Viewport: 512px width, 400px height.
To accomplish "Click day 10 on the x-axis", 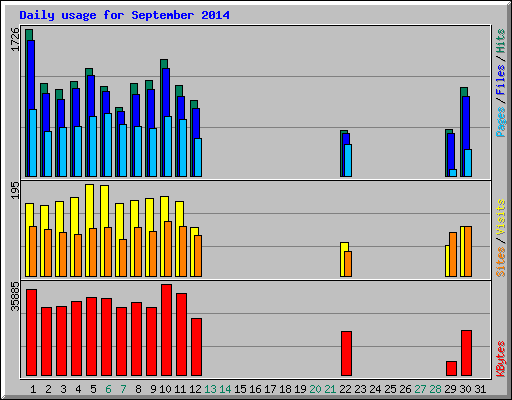I will tap(165, 389).
